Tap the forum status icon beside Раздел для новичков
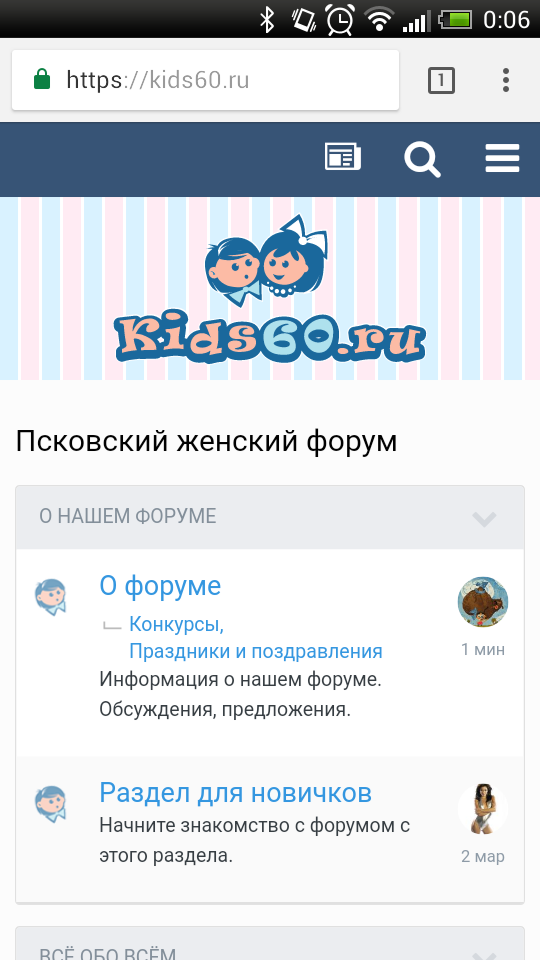The height and width of the screenshot is (960, 540). point(50,803)
